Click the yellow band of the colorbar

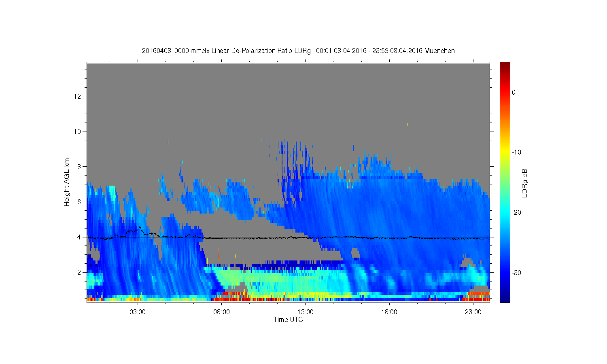pos(505,152)
